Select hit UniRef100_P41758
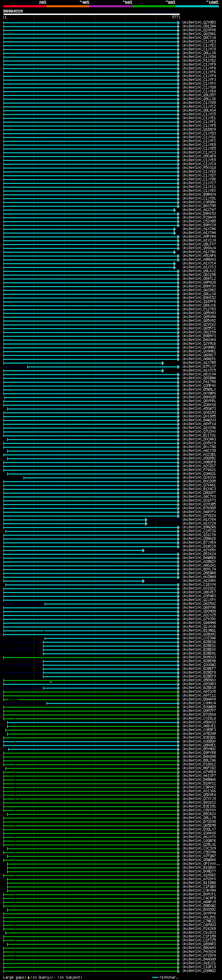This screenshot has height=980, width=222. [199, 382]
